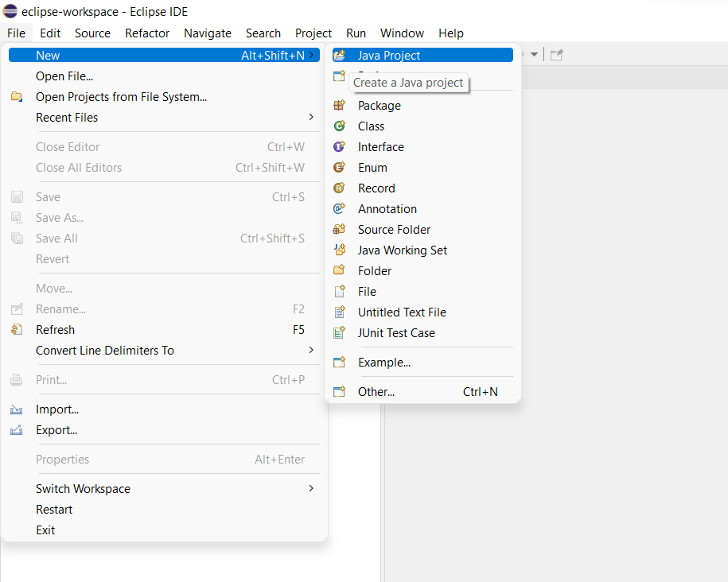Click the File icon in New submenu
This screenshot has width=728, height=582.
[x=340, y=291]
